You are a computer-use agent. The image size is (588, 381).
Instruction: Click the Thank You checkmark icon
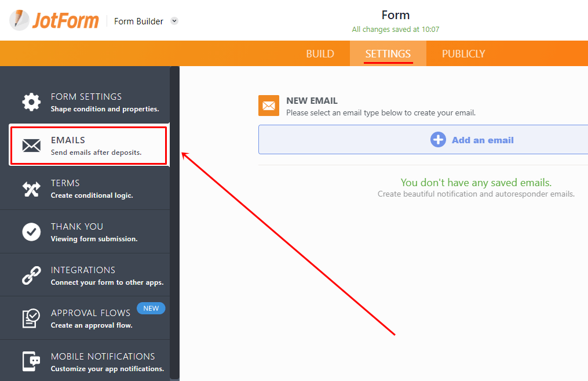click(31, 232)
